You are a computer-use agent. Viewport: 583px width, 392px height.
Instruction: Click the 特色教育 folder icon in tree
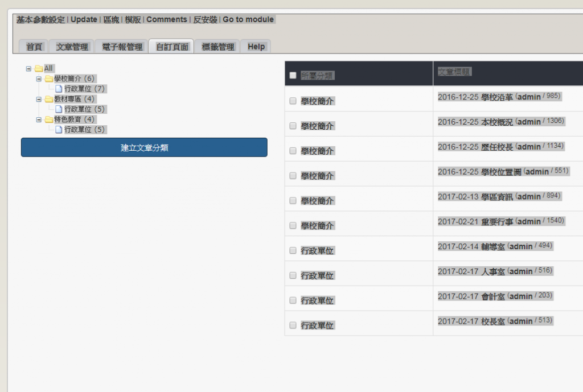pyautogui.click(x=49, y=120)
